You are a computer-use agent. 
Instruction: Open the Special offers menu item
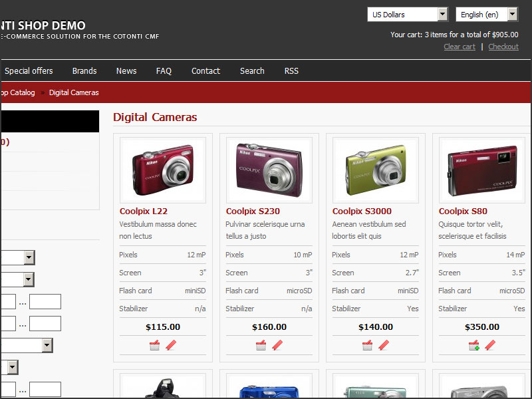pos(29,71)
